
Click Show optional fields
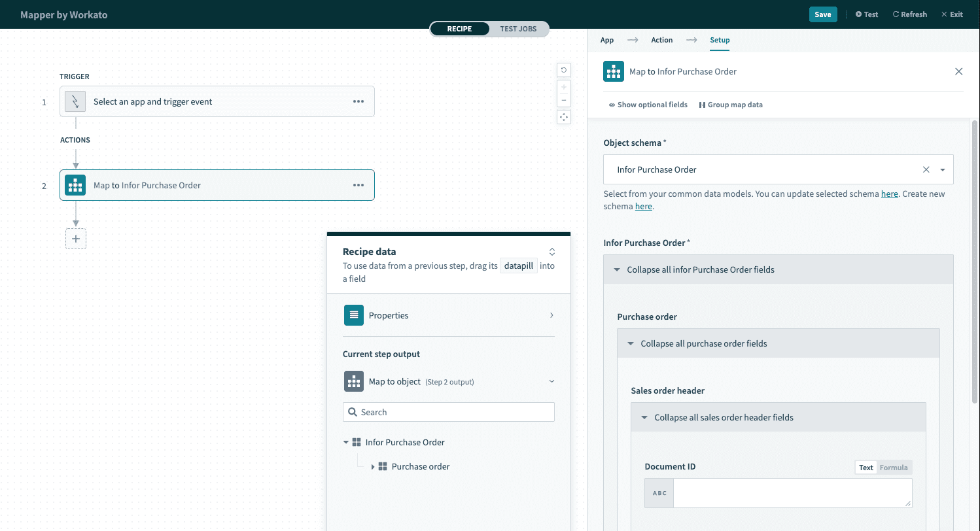(x=648, y=105)
